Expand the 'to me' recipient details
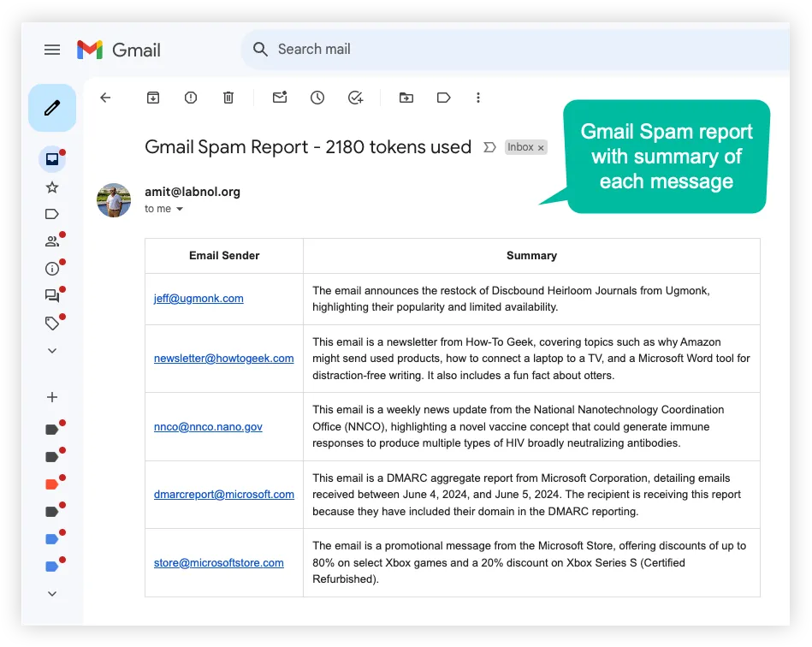The width and height of the screenshot is (812, 647). (163, 208)
